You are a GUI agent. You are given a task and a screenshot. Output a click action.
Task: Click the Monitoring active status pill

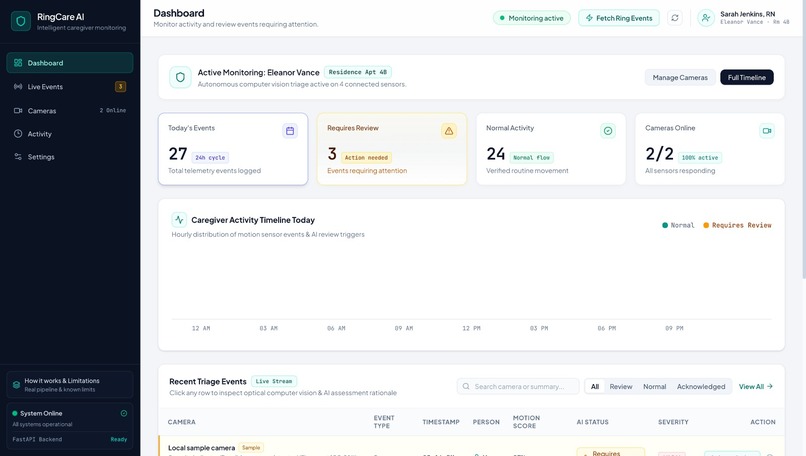(532, 18)
